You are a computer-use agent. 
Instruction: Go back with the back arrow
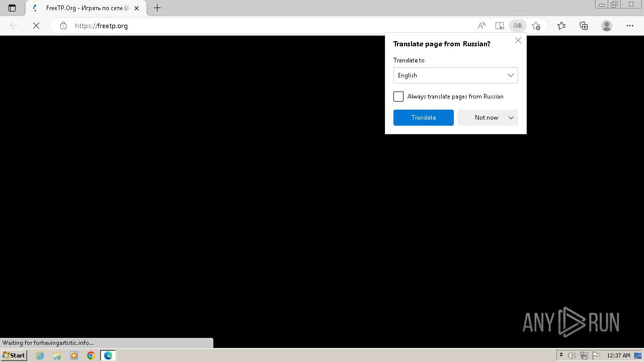click(14, 26)
